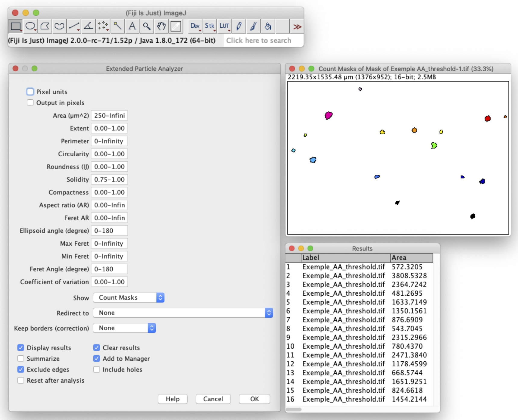Click the Magnifying glass zoom tool
This screenshot has height=420, width=518.
coord(147,26)
